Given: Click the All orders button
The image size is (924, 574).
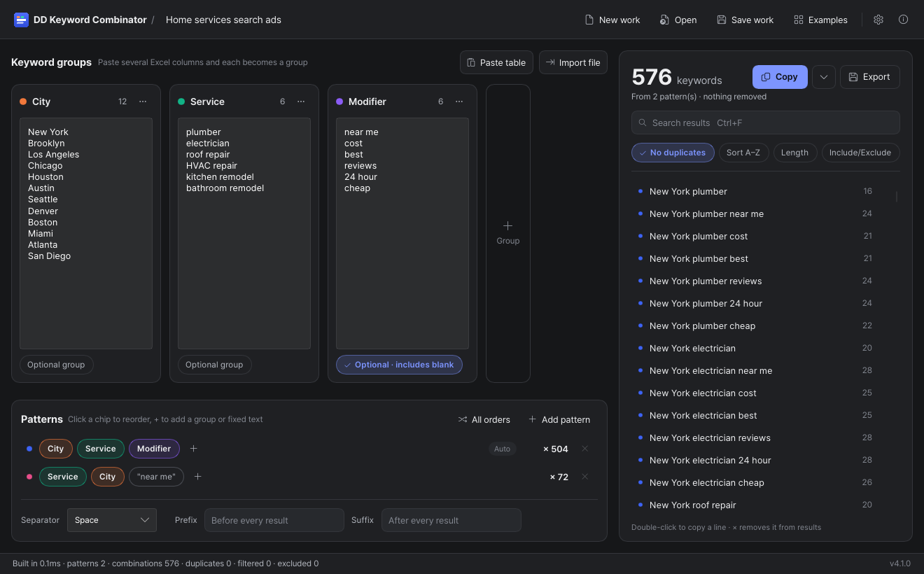Looking at the screenshot, I should click(x=484, y=419).
